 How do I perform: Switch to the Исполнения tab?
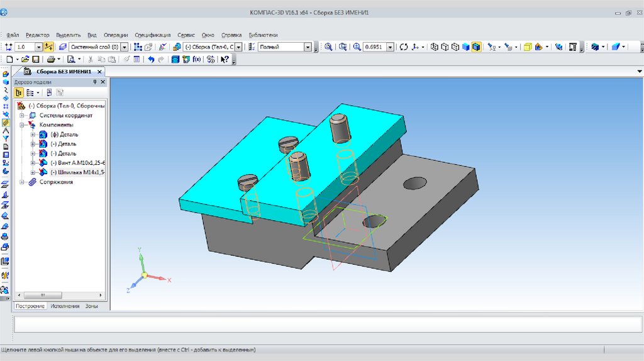[x=65, y=306]
